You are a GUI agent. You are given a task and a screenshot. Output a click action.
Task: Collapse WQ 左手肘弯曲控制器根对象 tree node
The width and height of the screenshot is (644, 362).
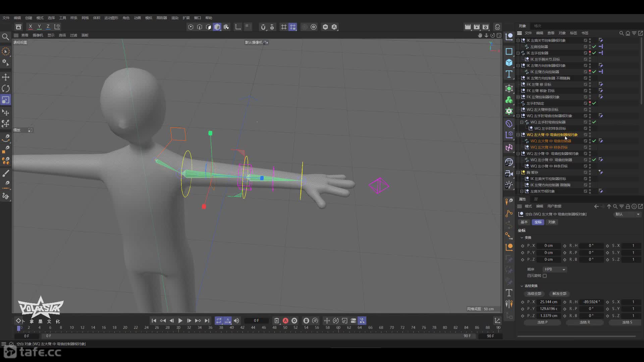tap(518, 116)
